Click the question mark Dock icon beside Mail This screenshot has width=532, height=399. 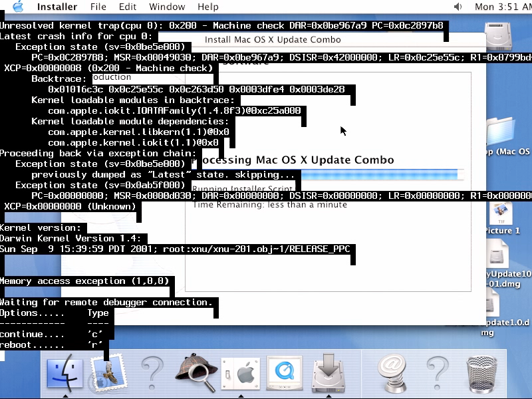(x=152, y=373)
